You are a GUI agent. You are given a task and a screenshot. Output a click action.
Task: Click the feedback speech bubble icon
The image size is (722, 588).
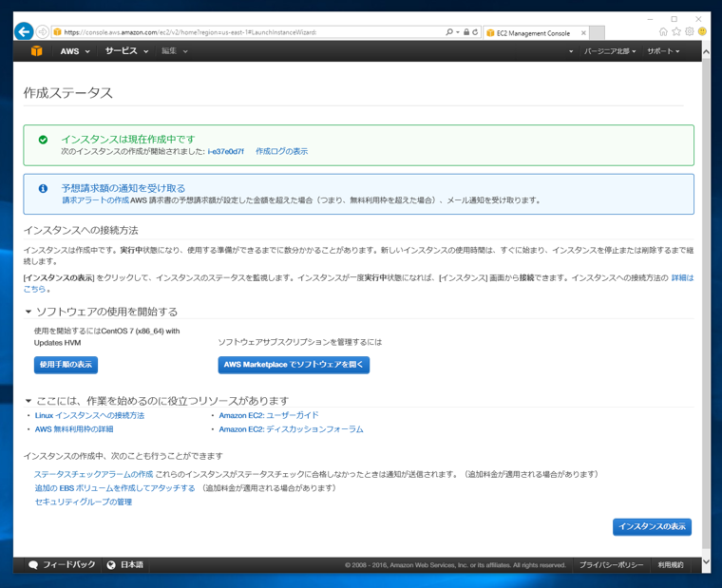[32, 565]
